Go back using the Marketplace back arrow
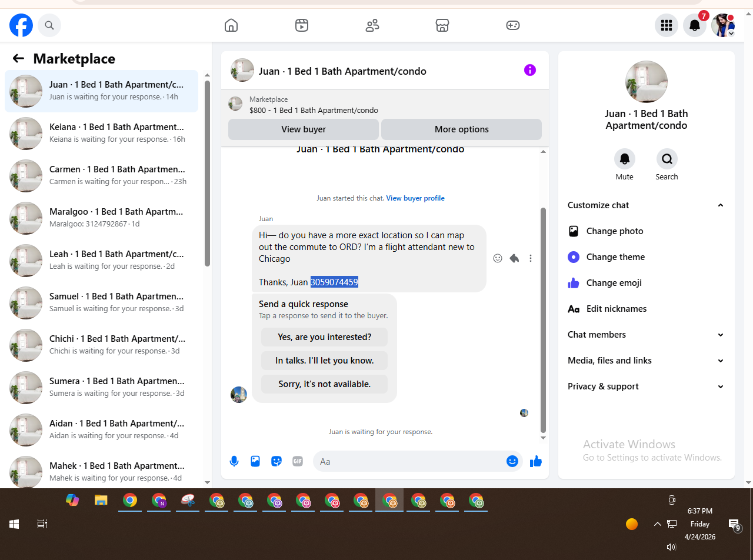 pos(18,58)
